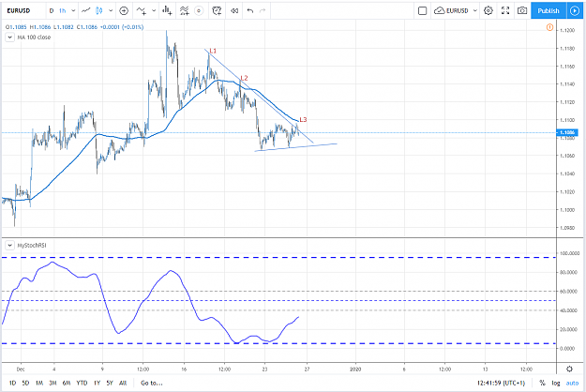The height and width of the screenshot is (392, 586).
Task: Collapse the MA 100 close indicator legend
Action: [9, 38]
